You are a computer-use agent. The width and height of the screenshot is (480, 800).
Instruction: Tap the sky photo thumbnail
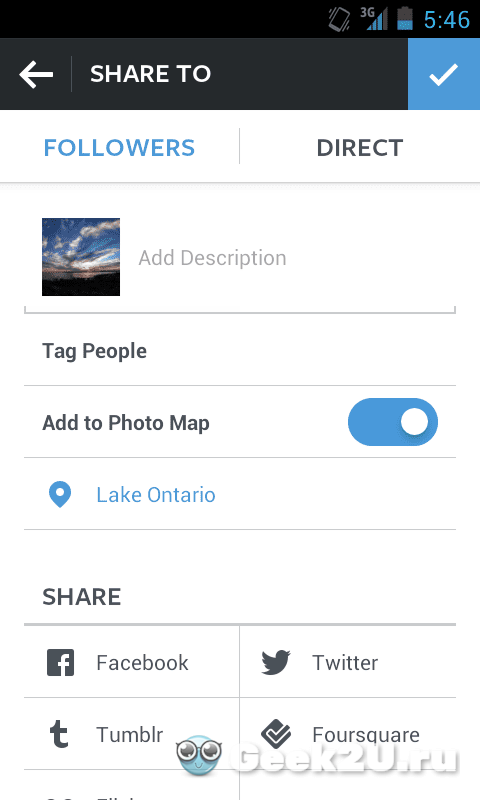(x=81, y=257)
